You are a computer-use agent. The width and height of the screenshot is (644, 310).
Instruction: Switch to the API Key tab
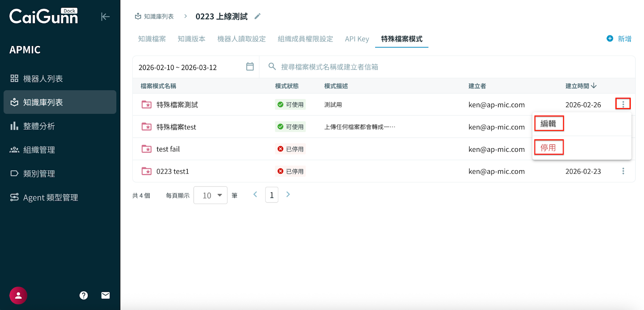click(357, 39)
